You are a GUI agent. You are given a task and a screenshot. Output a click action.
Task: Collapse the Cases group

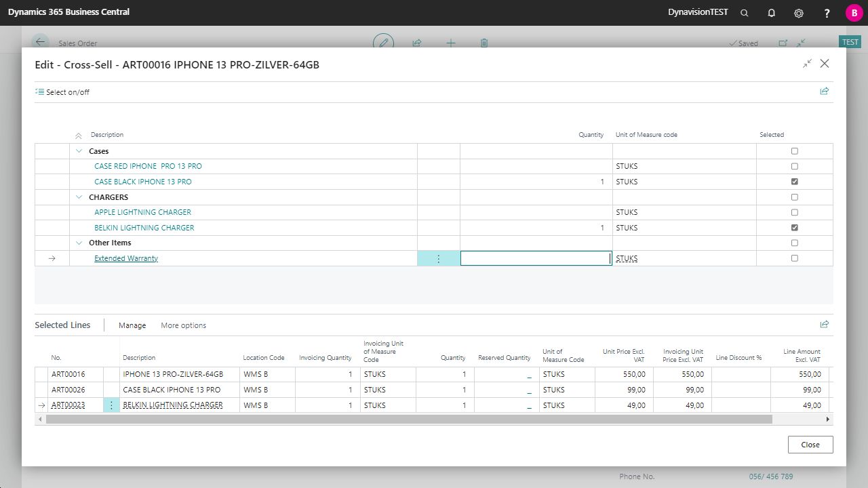pos(79,151)
